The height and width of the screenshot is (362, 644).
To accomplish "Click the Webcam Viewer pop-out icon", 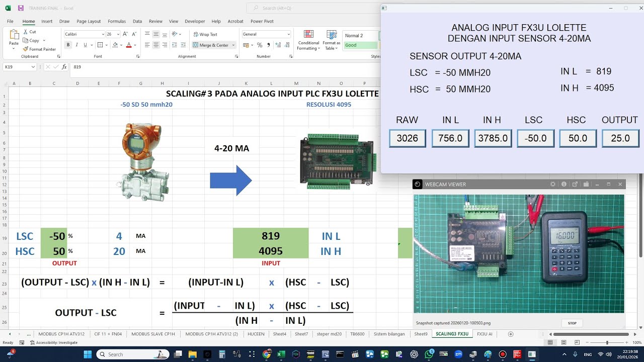I will (x=575, y=185).
